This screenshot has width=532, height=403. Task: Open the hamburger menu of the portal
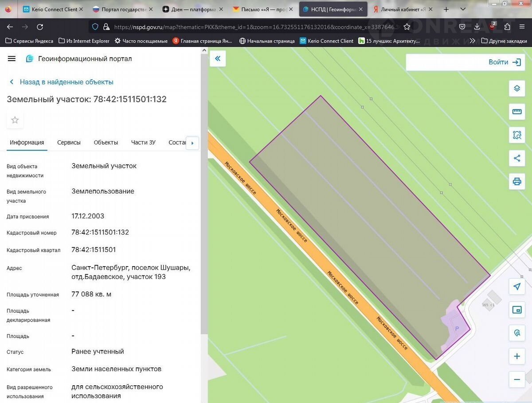pyautogui.click(x=12, y=59)
